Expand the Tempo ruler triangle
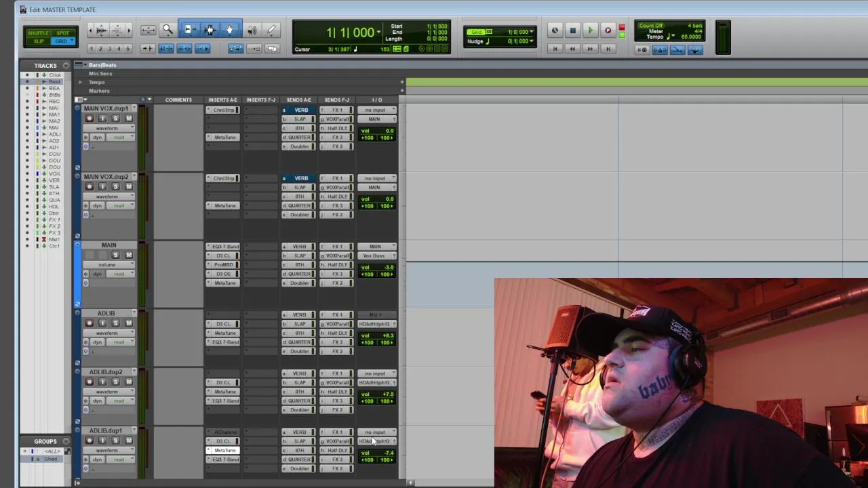Screen dimensions: 868x488 [80, 82]
